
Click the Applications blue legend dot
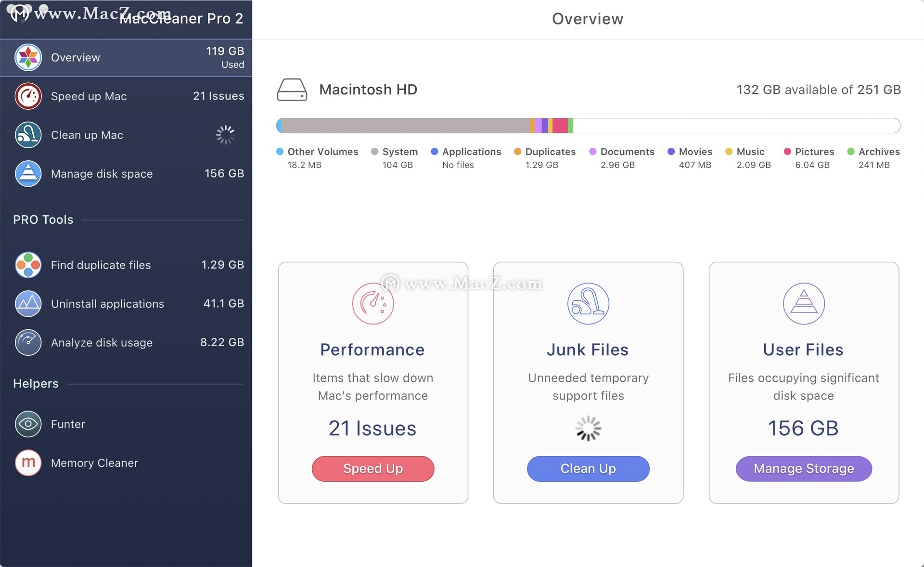[434, 151]
